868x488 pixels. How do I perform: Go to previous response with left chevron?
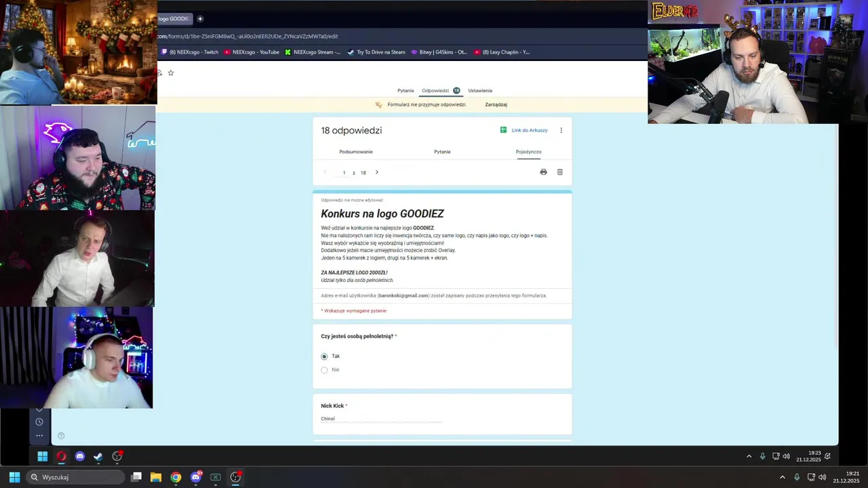325,172
